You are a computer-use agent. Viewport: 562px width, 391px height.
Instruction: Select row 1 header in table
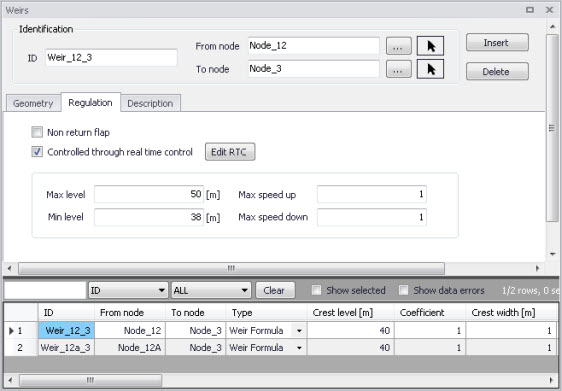pyautogui.click(x=21, y=330)
